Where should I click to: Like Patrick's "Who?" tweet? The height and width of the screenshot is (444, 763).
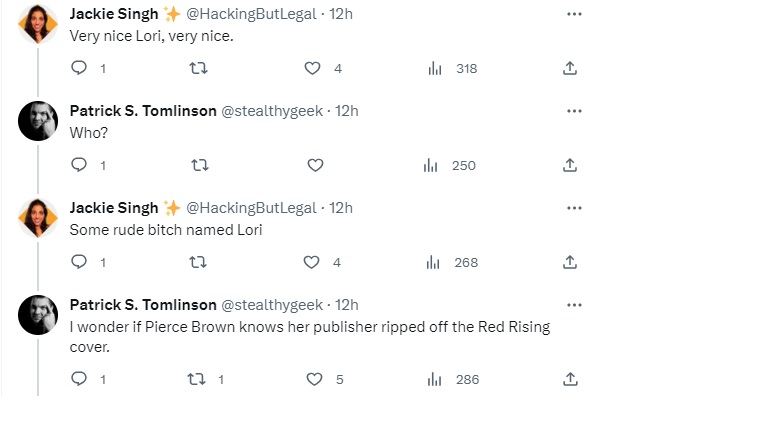tap(314, 166)
